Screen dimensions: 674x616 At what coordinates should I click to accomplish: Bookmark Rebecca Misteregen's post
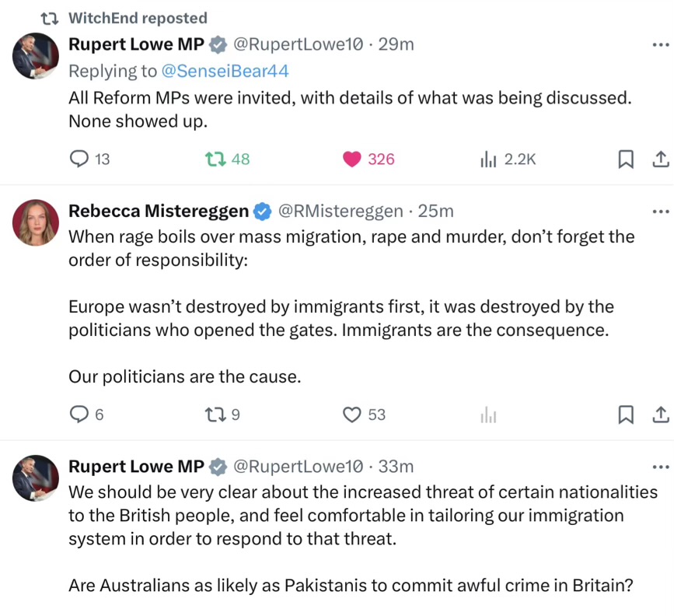click(625, 415)
